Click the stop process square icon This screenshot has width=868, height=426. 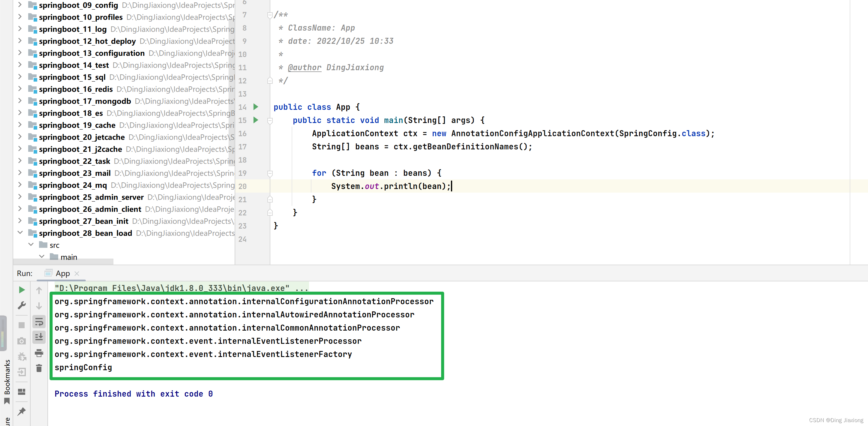(22, 325)
